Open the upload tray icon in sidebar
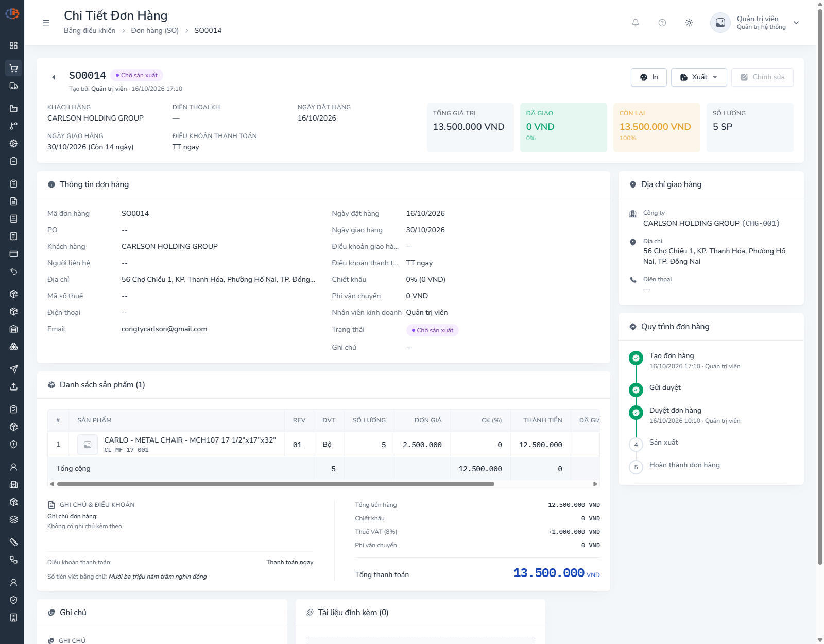The image size is (824, 644). [13, 386]
